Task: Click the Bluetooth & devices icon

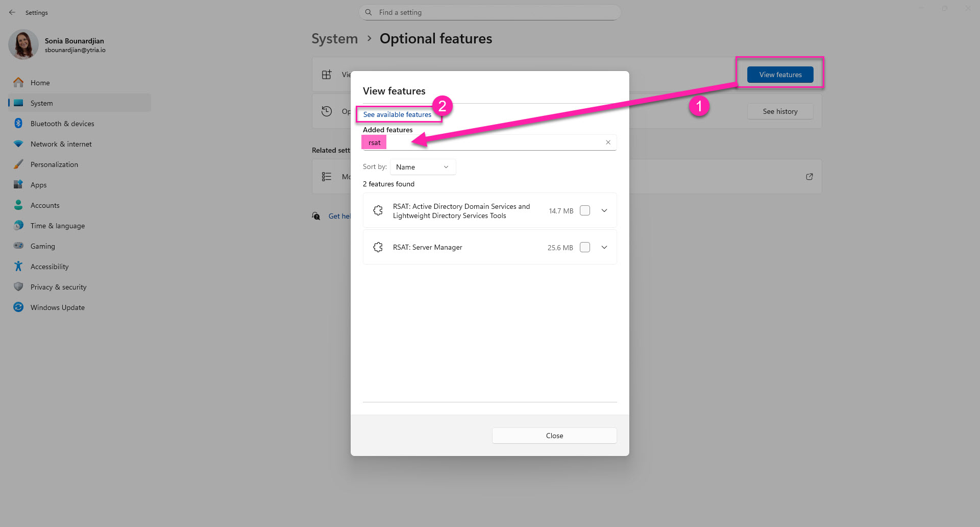Action: (18, 124)
